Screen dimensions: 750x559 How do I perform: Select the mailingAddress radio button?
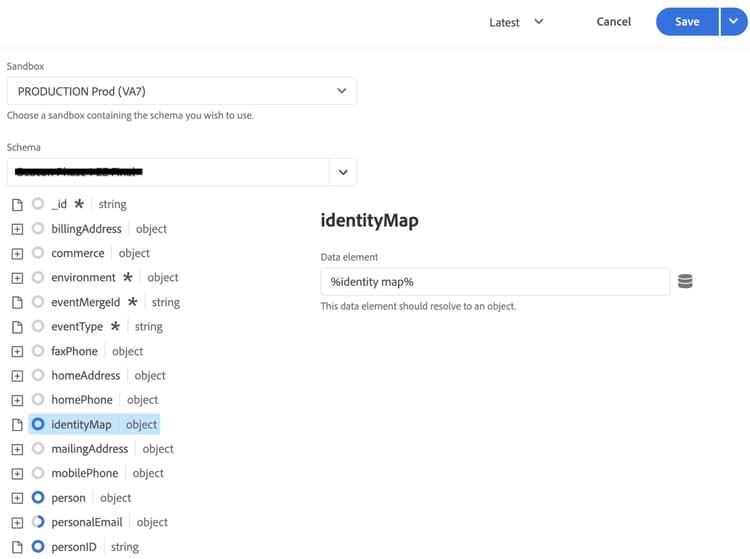(38, 448)
